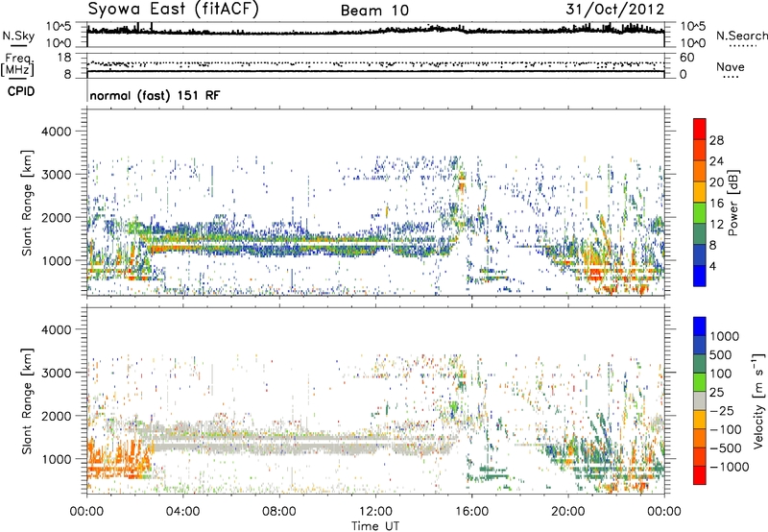Select the 'Slant Range [km]' label of the velocity panel

27,401
